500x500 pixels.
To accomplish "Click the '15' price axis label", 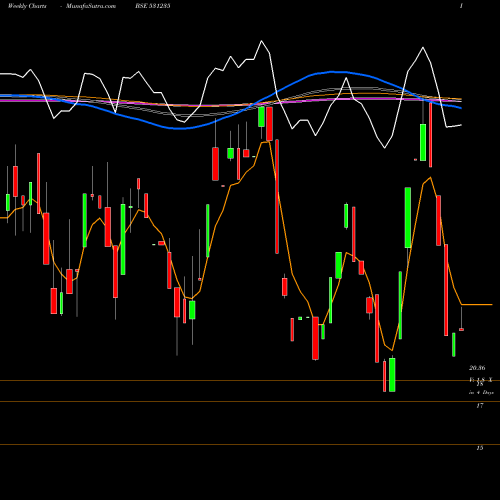I will tap(480, 448).
